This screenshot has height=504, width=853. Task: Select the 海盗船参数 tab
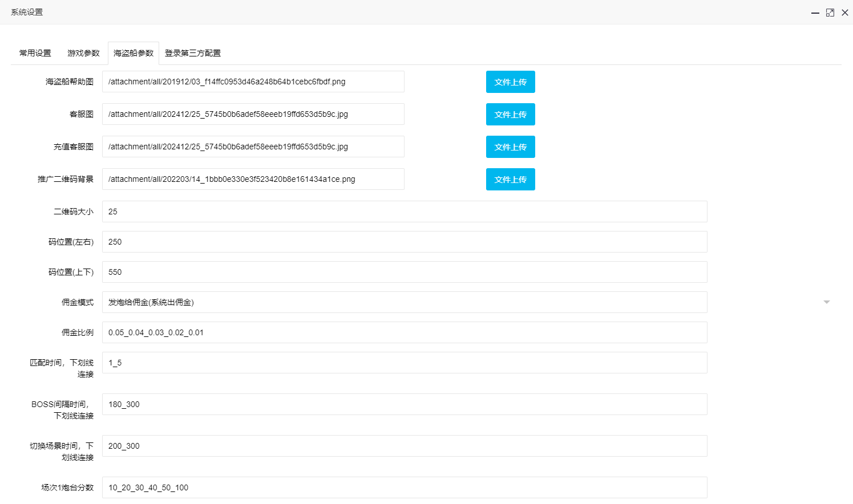tap(134, 53)
